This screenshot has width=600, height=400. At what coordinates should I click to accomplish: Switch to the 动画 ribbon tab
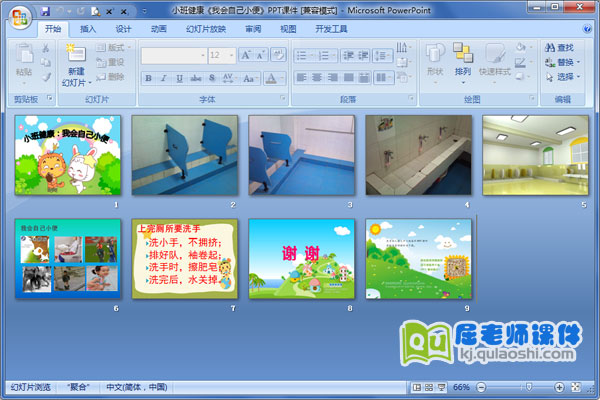tap(158, 29)
